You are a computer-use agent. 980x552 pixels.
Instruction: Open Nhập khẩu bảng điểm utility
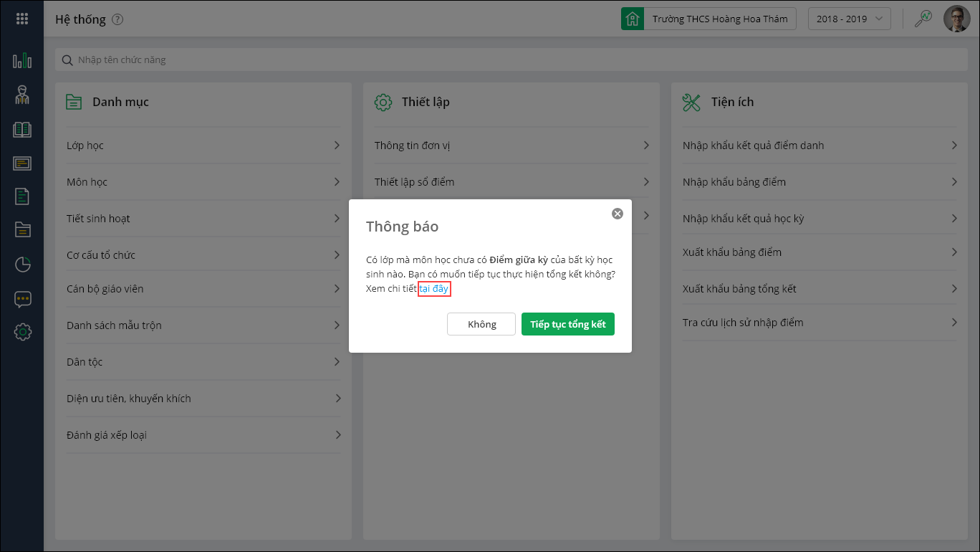734,182
